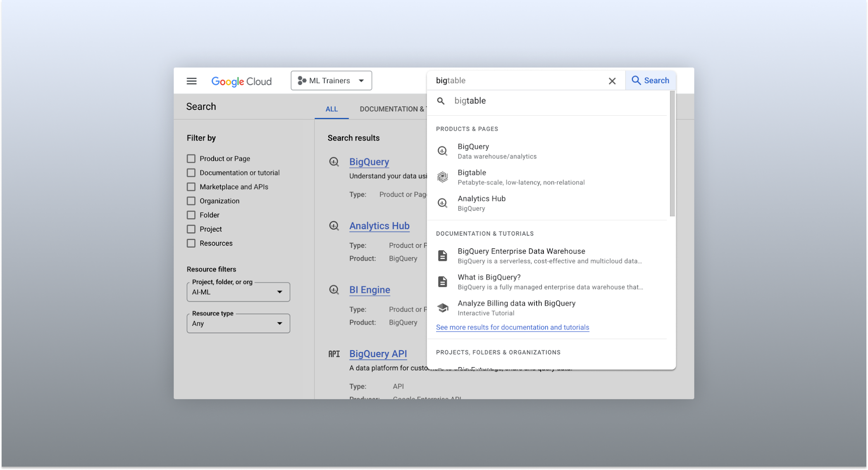Screen dimensions: 868x470
Task: Open the hamburger navigation menu
Action: (x=191, y=81)
